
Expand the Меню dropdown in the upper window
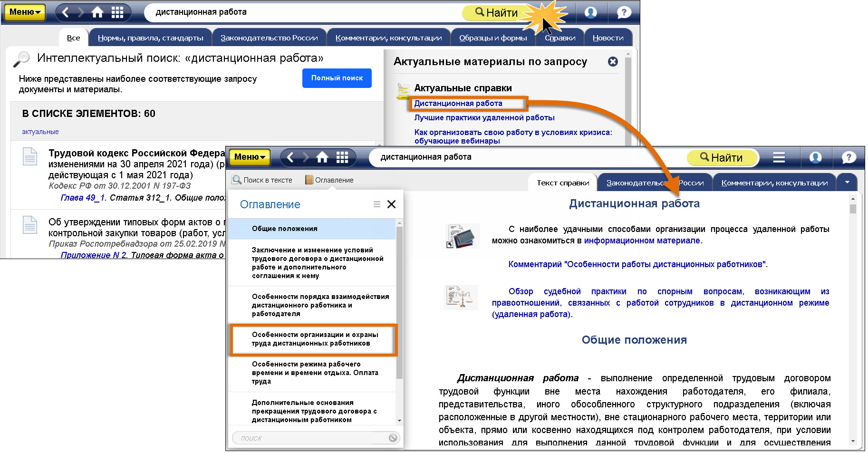point(24,12)
